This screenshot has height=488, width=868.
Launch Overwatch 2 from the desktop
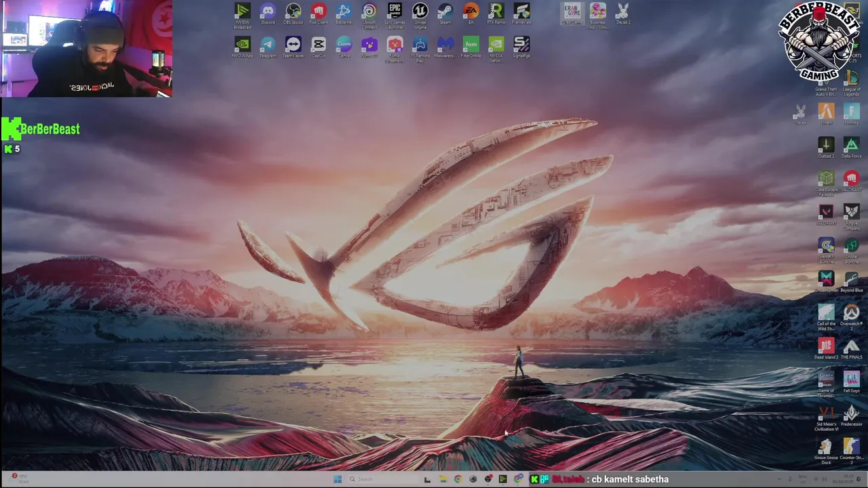click(x=852, y=317)
